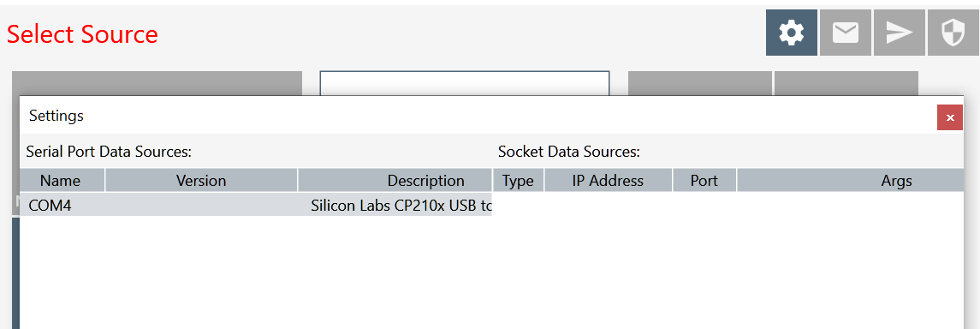This screenshot has height=329, width=980.
Task: Click the Silicon Labs CP210x description cell
Action: point(401,206)
